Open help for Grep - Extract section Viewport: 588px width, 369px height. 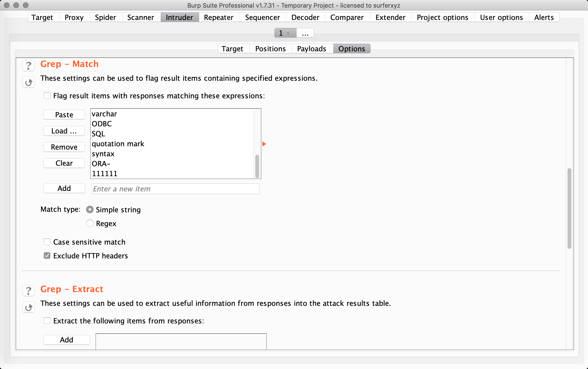pos(28,291)
